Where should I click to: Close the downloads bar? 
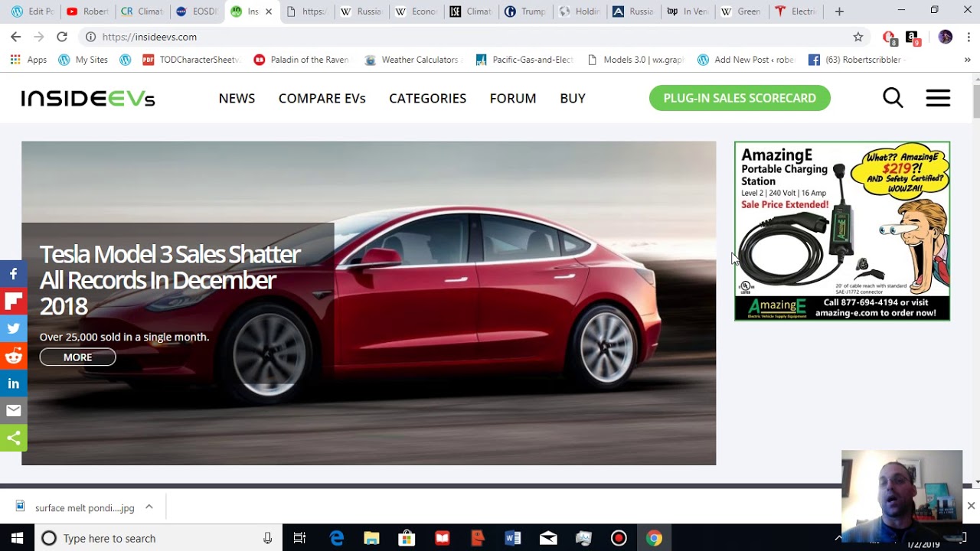click(971, 506)
